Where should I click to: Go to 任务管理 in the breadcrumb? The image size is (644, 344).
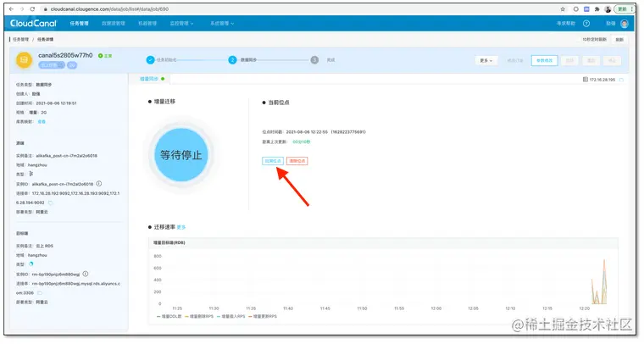(x=20, y=40)
